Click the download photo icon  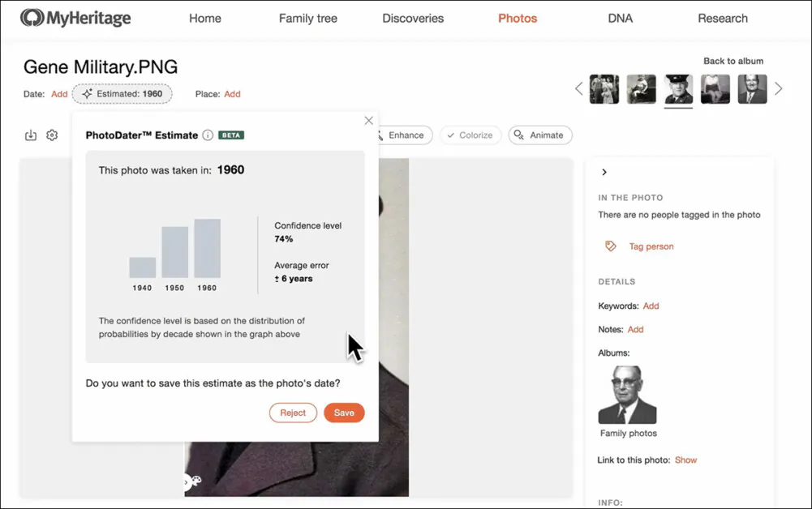click(31, 135)
